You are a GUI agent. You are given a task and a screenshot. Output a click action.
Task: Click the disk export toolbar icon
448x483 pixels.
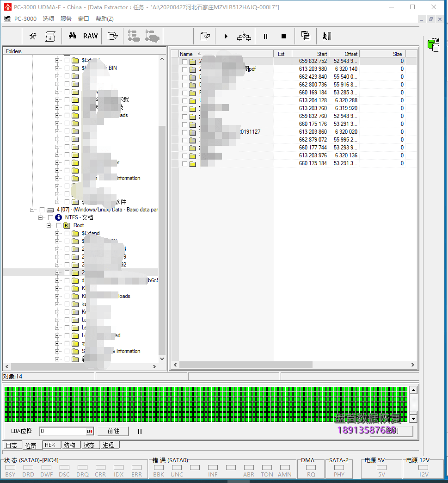112,36
